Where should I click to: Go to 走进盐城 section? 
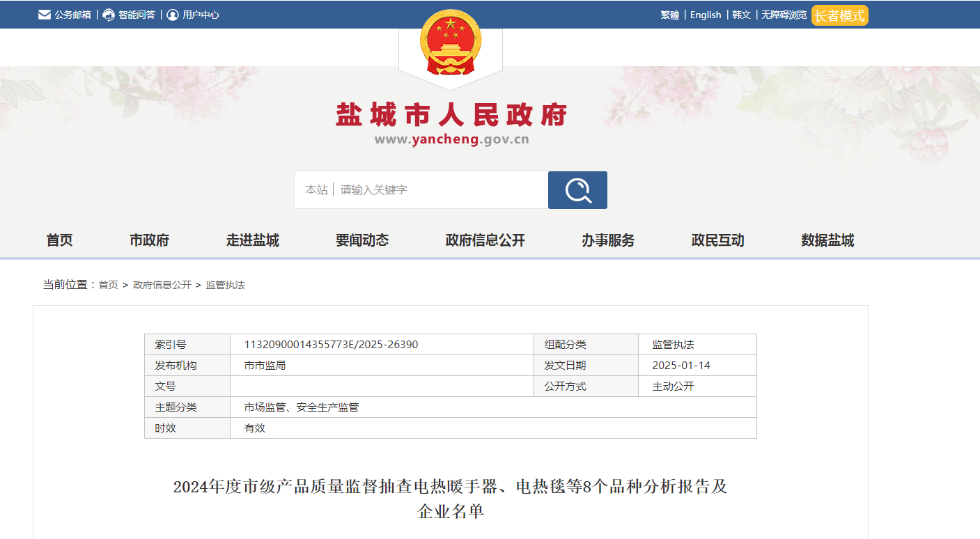pyautogui.click(x=252, y=240)
